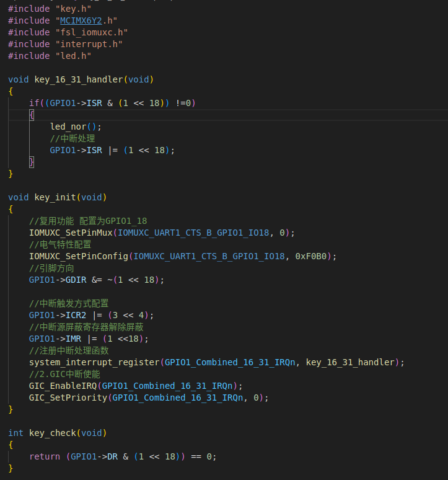Click the ISR token in the if condition
Screen dimensions: 448x480
click(94, 103)
